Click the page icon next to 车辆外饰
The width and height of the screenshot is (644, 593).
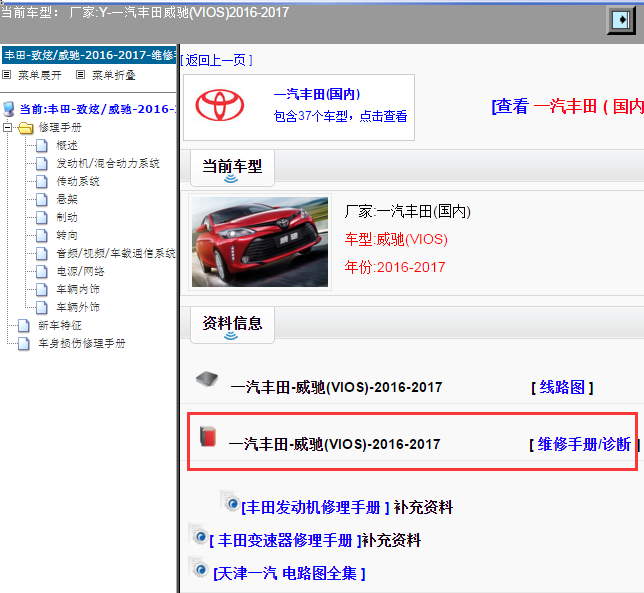point(41,307)
